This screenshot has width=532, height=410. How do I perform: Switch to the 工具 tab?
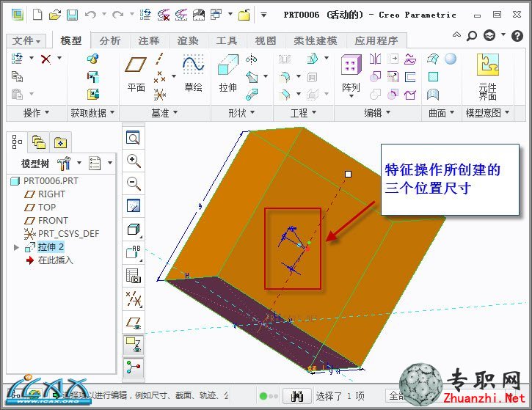[x=227, y=41]
